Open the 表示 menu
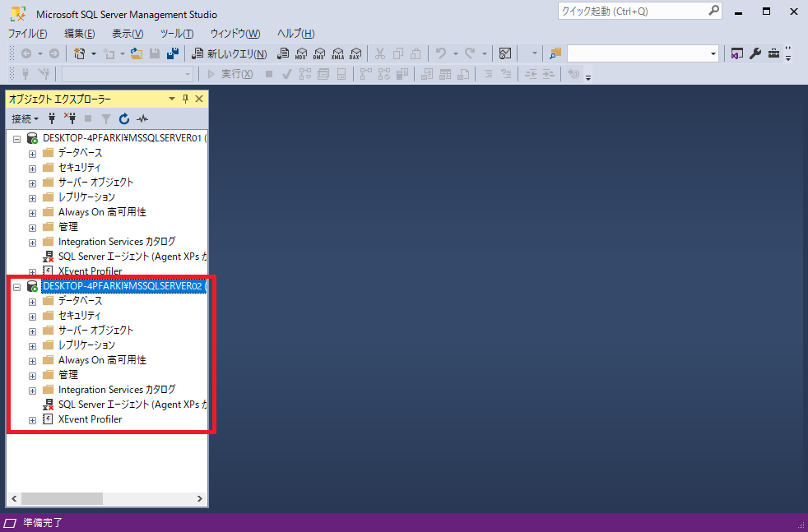This screenshot has height=532, width=808. 129,33
